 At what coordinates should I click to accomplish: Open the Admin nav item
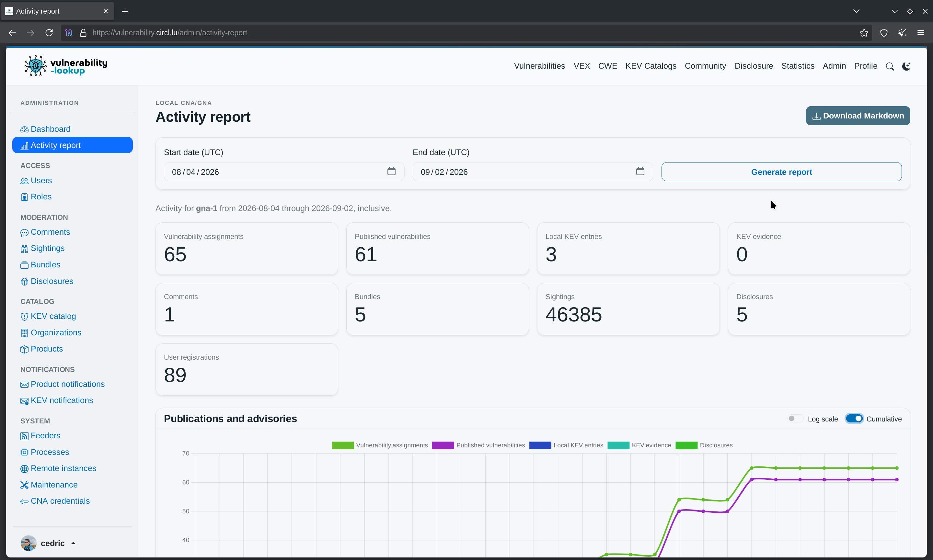click(834, 66)
